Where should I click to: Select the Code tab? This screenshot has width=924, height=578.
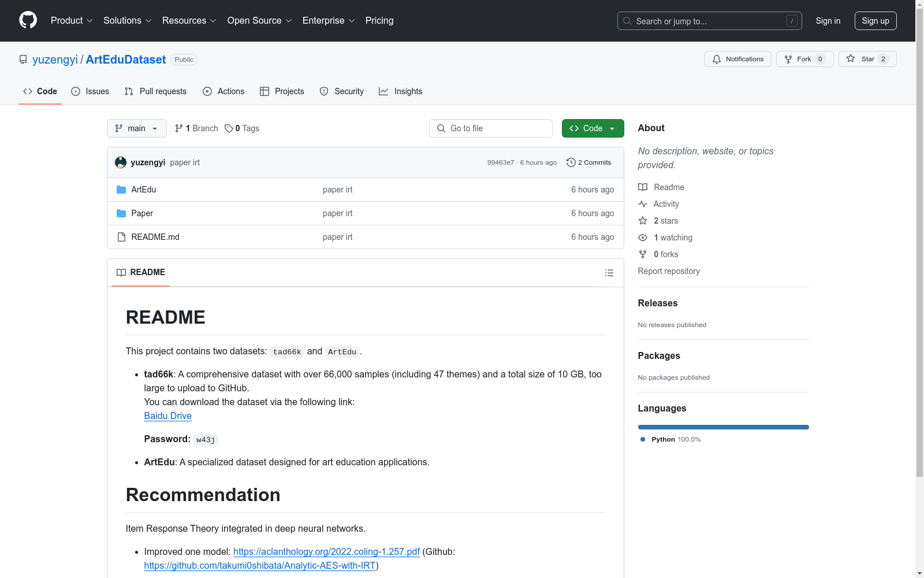pyautogui.click(x=40, y=91)
